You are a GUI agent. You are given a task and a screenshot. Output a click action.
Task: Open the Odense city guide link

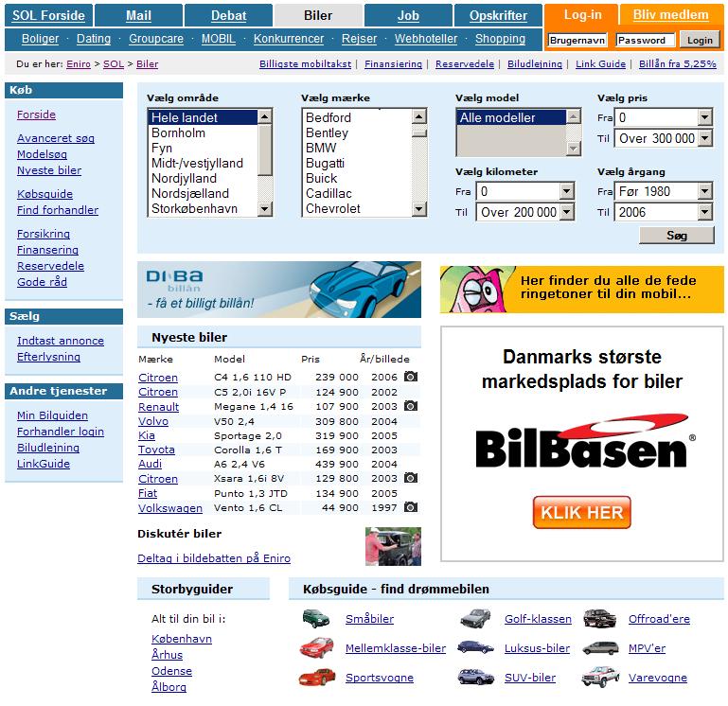click(171, 671)
